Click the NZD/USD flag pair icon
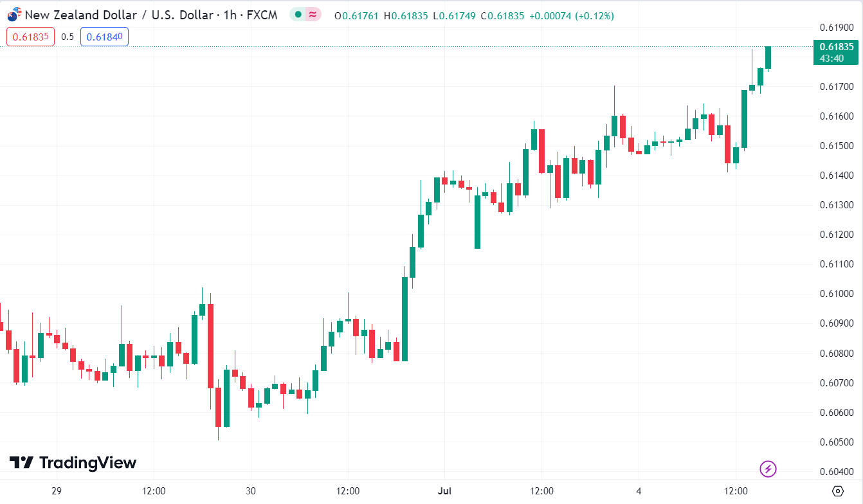This screenshot has height=504, width=863. click(x=14, y=14)
